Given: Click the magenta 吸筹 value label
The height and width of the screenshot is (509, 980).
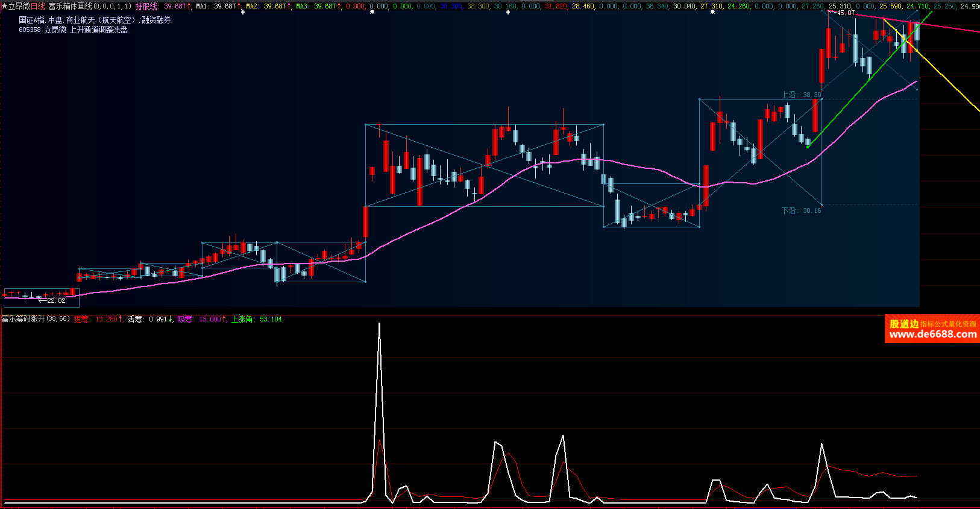Looking at the screenshot, I should click(x=202, y=319).
